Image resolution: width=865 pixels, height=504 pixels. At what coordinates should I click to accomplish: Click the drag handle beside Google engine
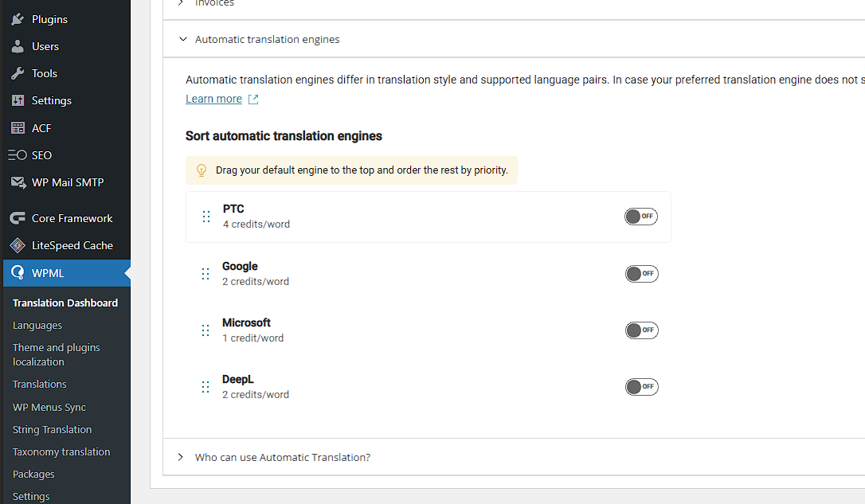tap(205, 274)
